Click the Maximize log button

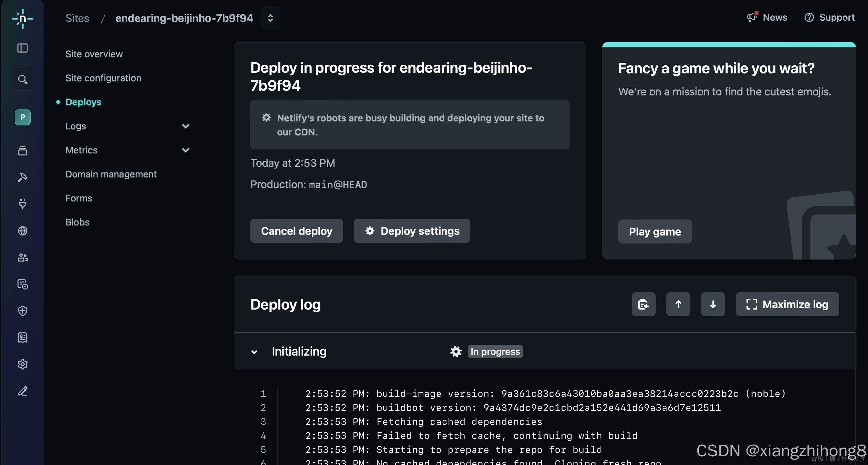click(787, 304)
